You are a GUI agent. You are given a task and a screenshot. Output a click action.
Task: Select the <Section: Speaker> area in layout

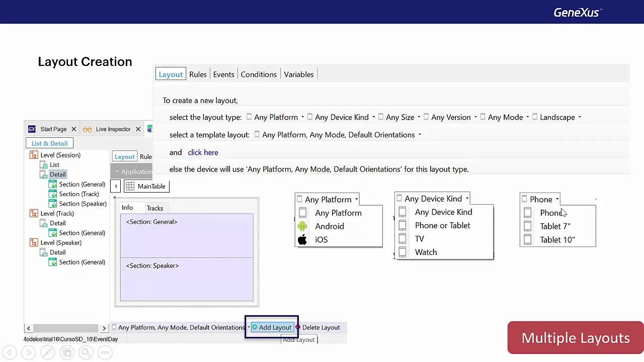187,279
